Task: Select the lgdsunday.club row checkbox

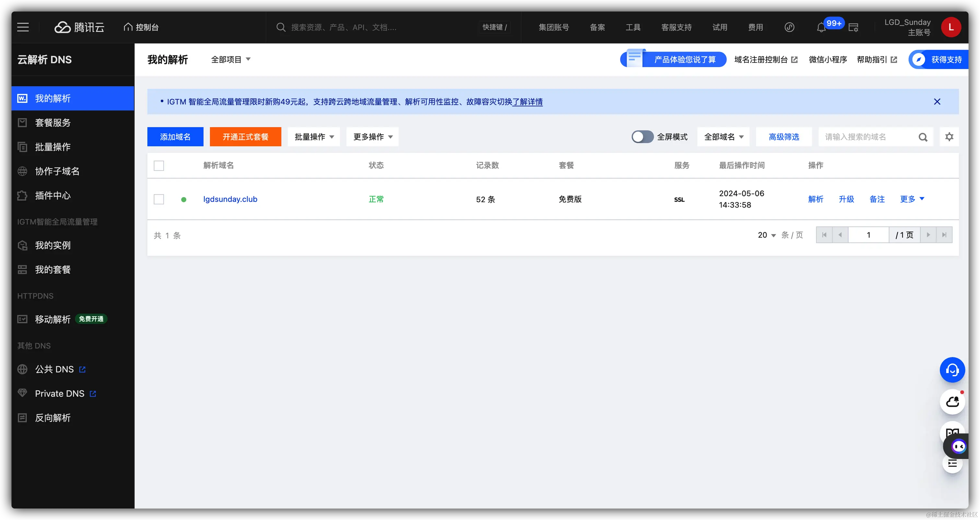Action: (x=159, y=199)
